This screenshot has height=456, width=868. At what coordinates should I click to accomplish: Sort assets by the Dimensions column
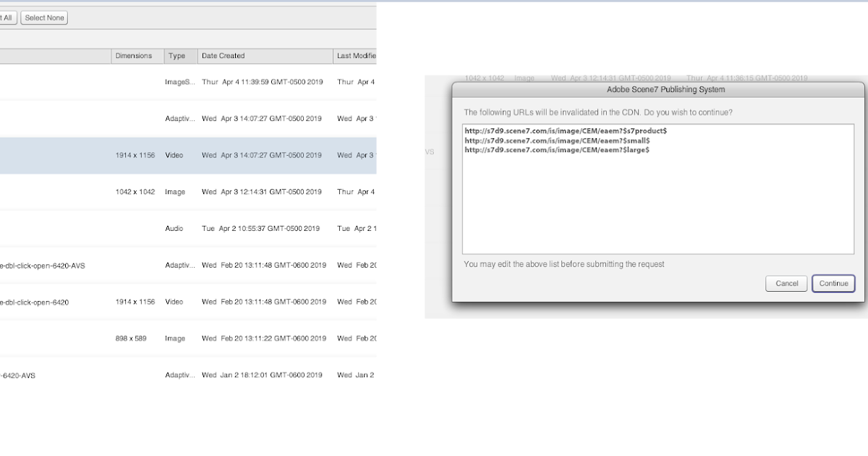[136, 56]
